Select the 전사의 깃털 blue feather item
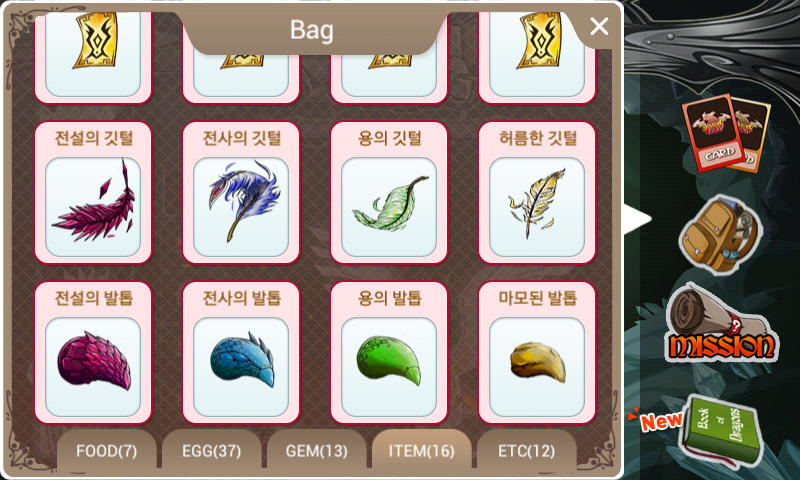The height and width of the screenshot is (480, 800). coord(241,193)
